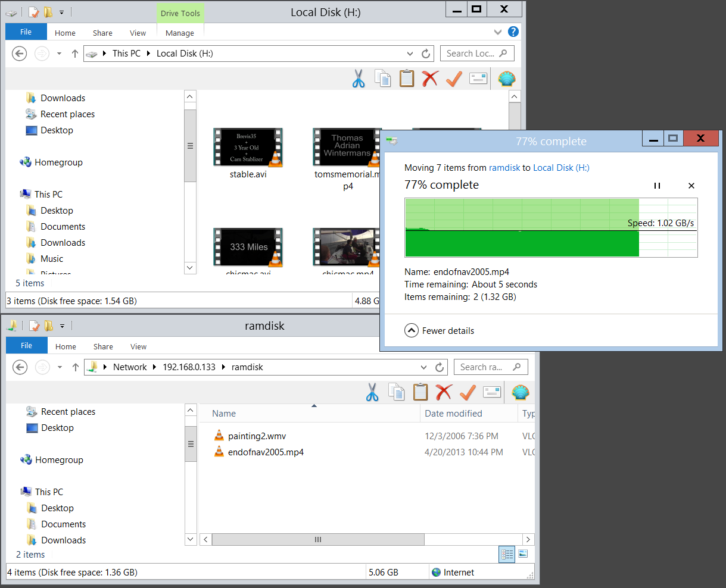Switch to the Manage tab under Drive Tools
Screen dimensions: 726x588
179,33
